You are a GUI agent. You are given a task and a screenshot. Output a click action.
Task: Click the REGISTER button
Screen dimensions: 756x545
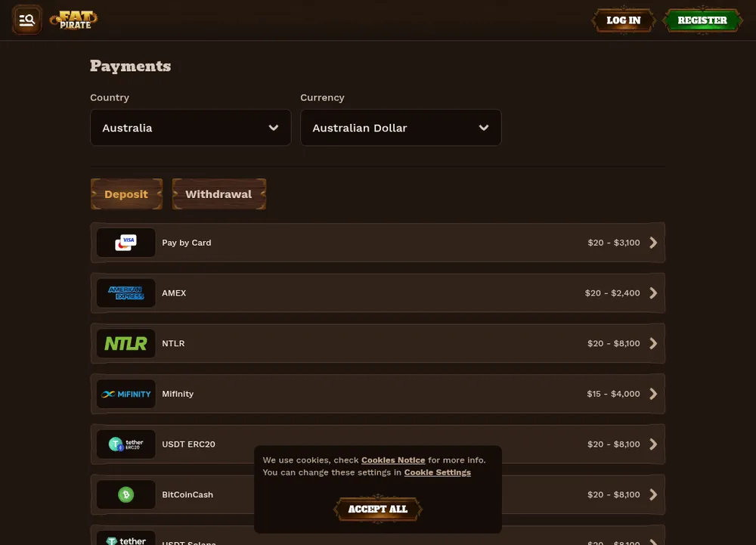click(x=702, y=20)
